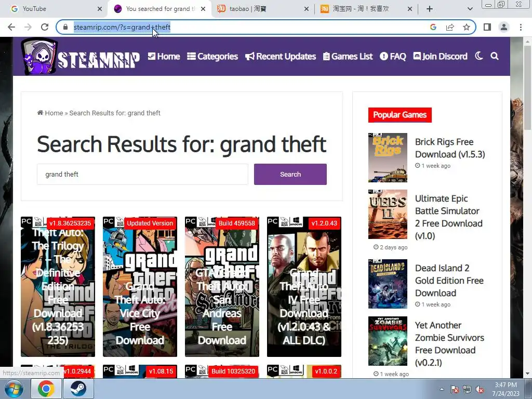Open Brick Rigs Free Download link

click(x=450, y=148)
